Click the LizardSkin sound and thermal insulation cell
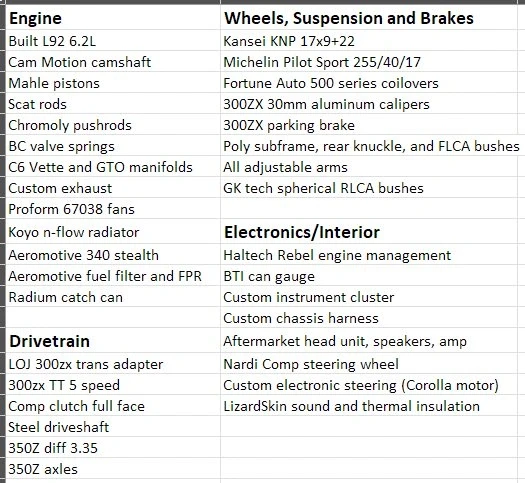This screenshot has width=525, height=483. (369, 405)
